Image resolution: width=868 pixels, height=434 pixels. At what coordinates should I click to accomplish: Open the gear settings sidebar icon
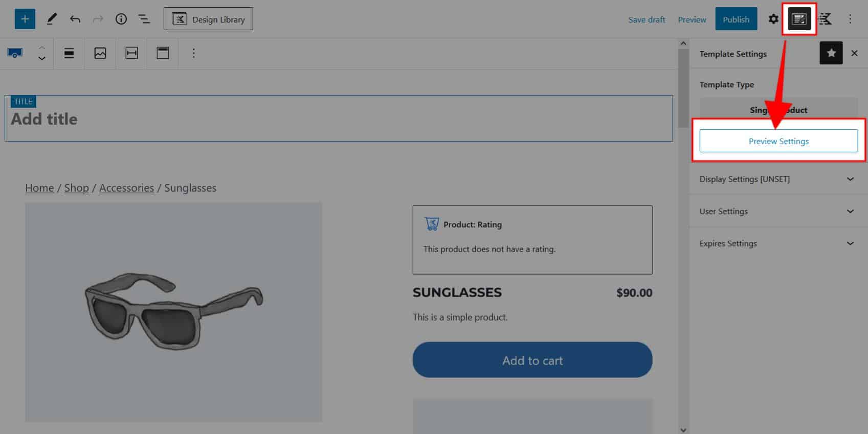point(773,19)
